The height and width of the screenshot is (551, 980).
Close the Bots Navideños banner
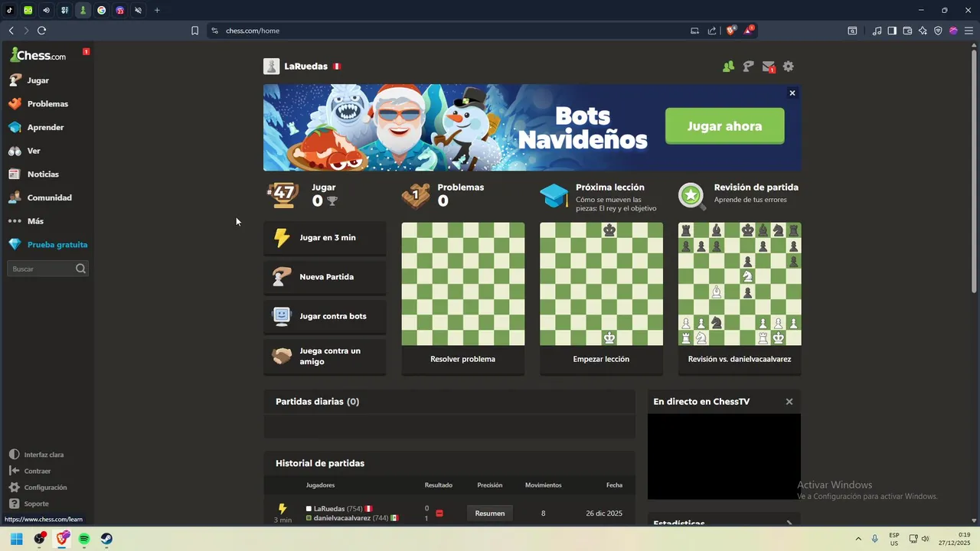point(792,93)
